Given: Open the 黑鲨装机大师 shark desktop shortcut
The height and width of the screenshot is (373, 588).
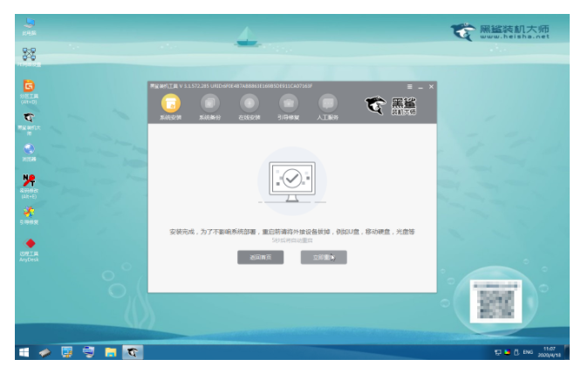Looking at the screenshot, I should (x=29, y=119).
